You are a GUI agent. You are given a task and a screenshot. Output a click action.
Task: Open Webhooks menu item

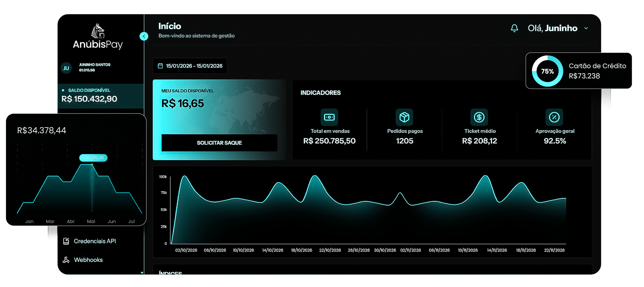[88, 260]
